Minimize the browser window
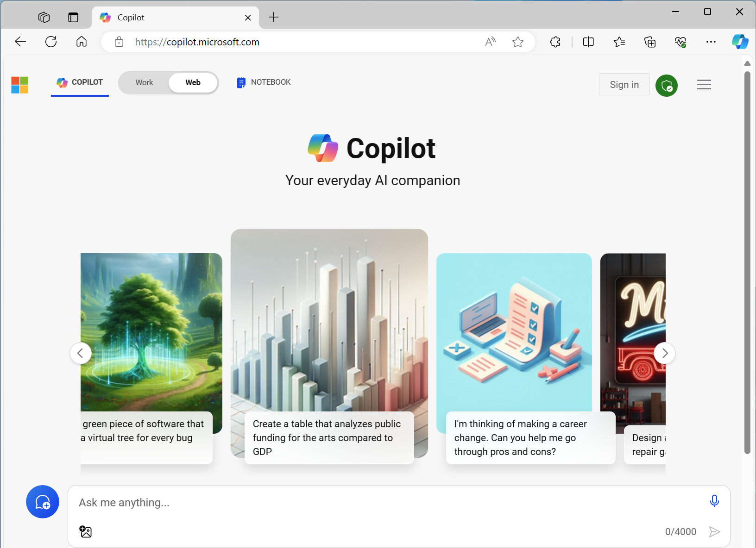Image resolution: width=756 pixels, height=548 pixels. tap(676, 12)
